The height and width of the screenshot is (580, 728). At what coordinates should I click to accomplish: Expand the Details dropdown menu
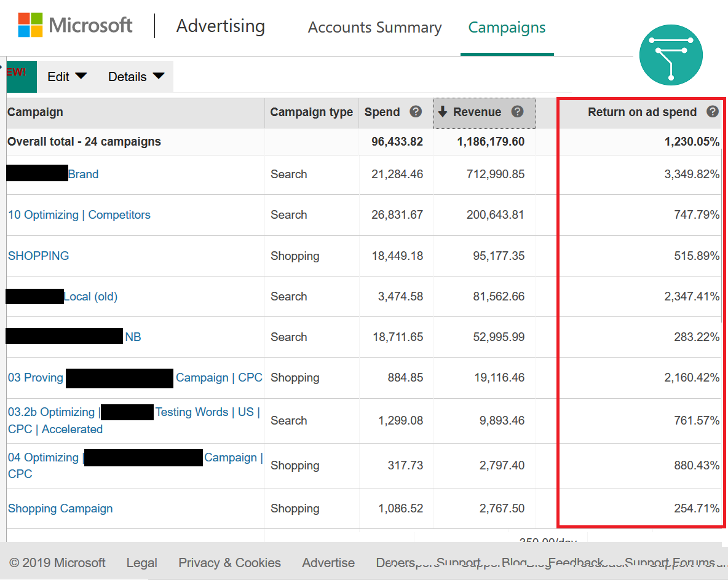[136, 77]
